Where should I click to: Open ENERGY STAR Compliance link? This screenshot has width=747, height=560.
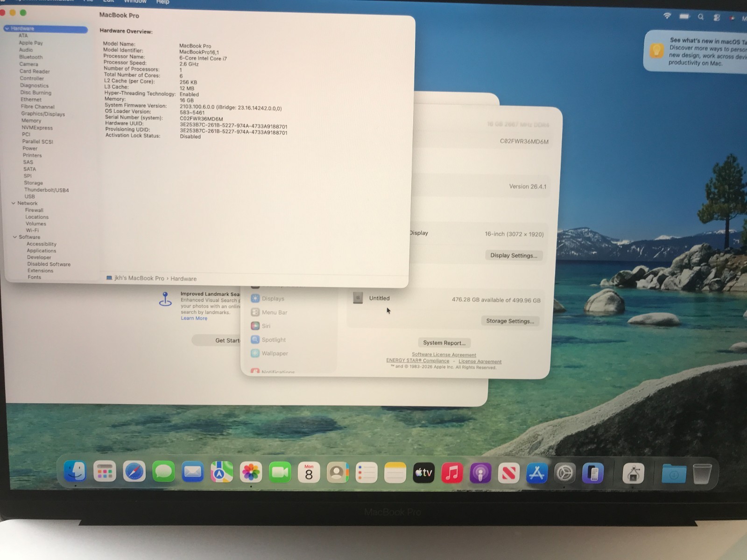[x=417, y=361]
